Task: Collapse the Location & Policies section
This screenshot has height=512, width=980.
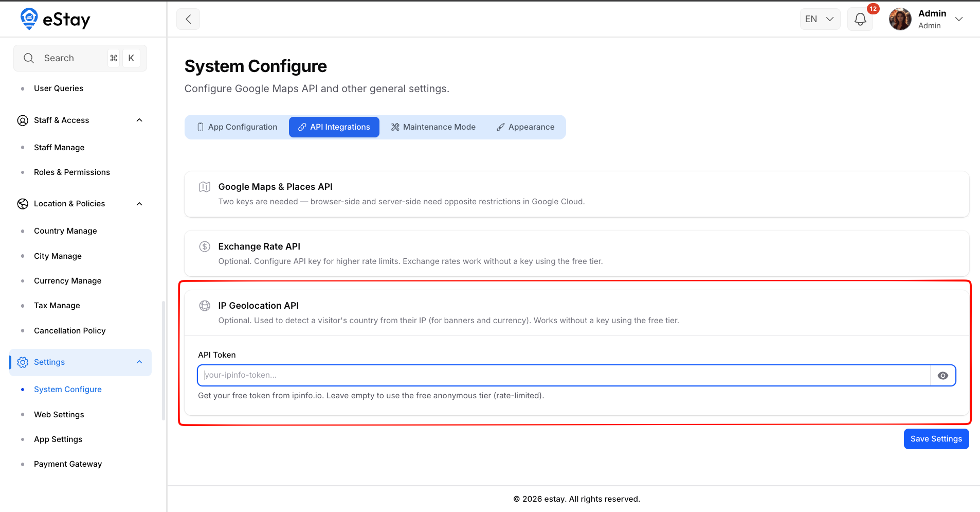Action: pyautogui.click(x=139, y=204)
